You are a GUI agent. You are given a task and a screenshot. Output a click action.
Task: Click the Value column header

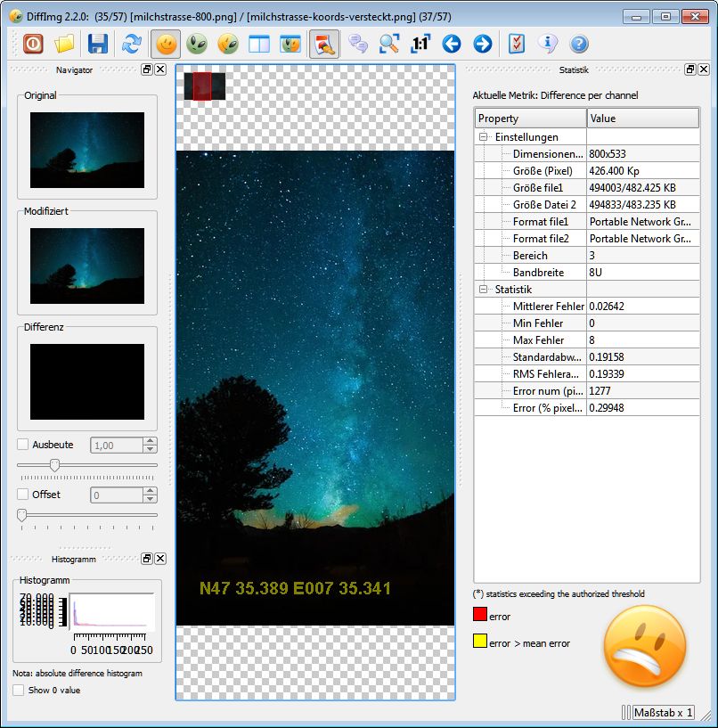643,118
